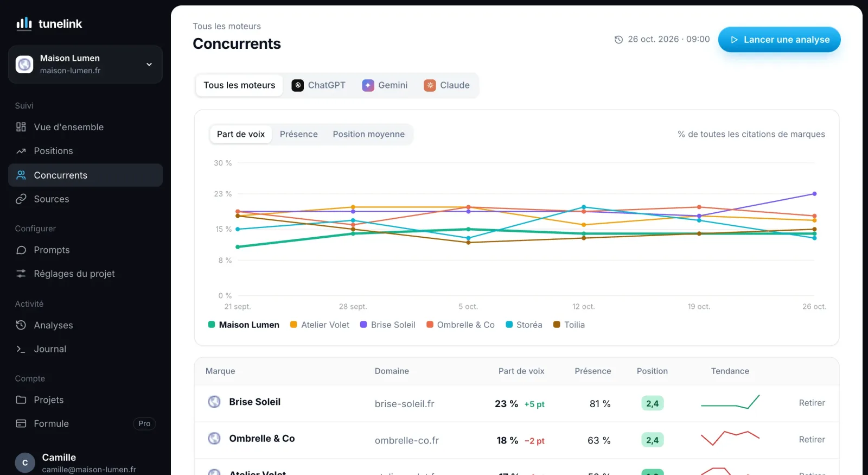Click Ombrelle & Co brand globe icon
This screenshot has width=868, height=475.
click(214, 438)
